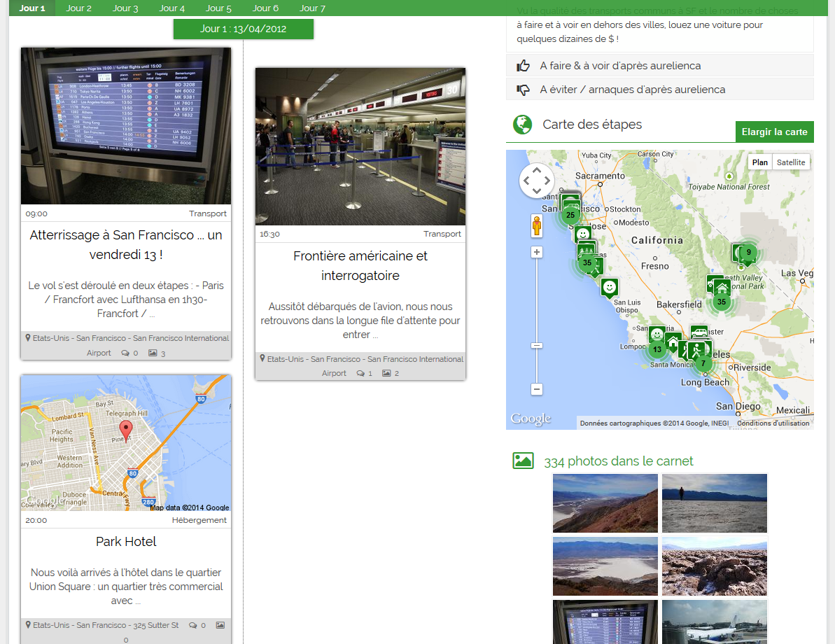Select the Plan map view
Viewport: 835px width, 644px height.
pos(760,162)
